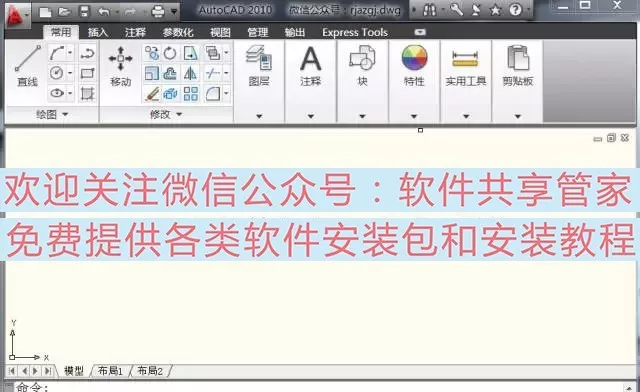640x392 pixels.
Task: Open the Utilities (实用工具) measure icon
Action: click(x=465, y=58)
